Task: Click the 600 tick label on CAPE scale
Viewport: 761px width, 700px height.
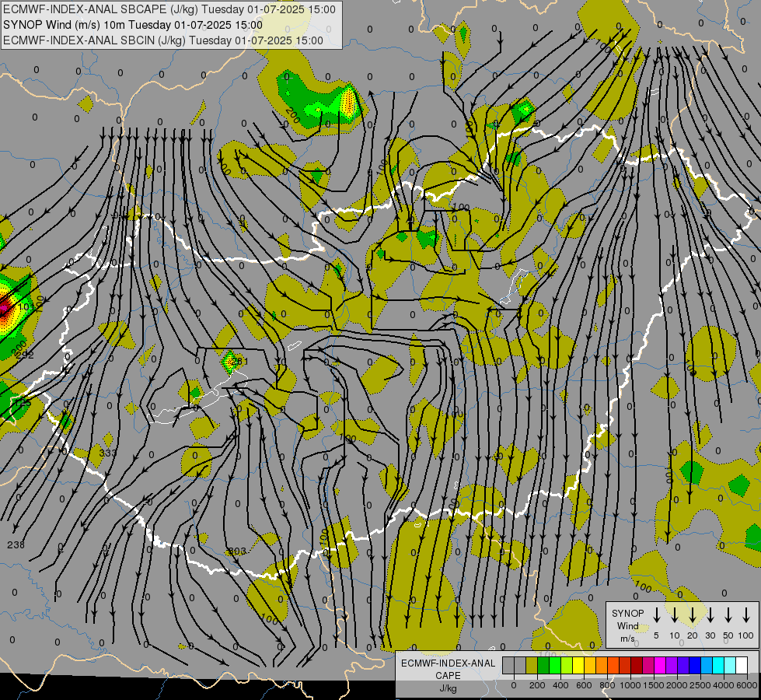Action: click(584, 685)
